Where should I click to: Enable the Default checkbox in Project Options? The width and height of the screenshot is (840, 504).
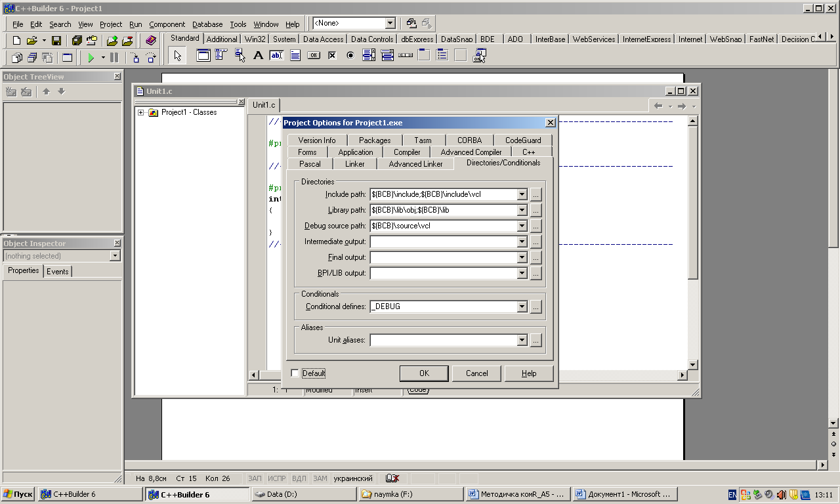pyautogui.click(x=295, y=373)
